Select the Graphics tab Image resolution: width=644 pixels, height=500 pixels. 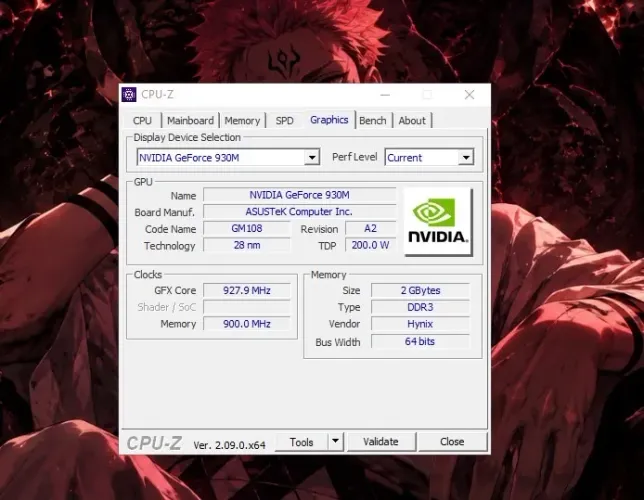click(x=329, y=120)
